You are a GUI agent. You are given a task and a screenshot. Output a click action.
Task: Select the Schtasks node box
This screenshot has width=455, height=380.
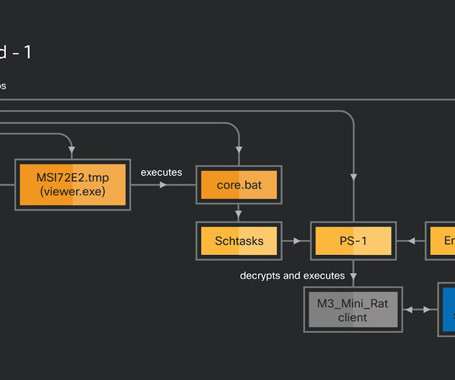pyautogui.click(x=239, y=241)
